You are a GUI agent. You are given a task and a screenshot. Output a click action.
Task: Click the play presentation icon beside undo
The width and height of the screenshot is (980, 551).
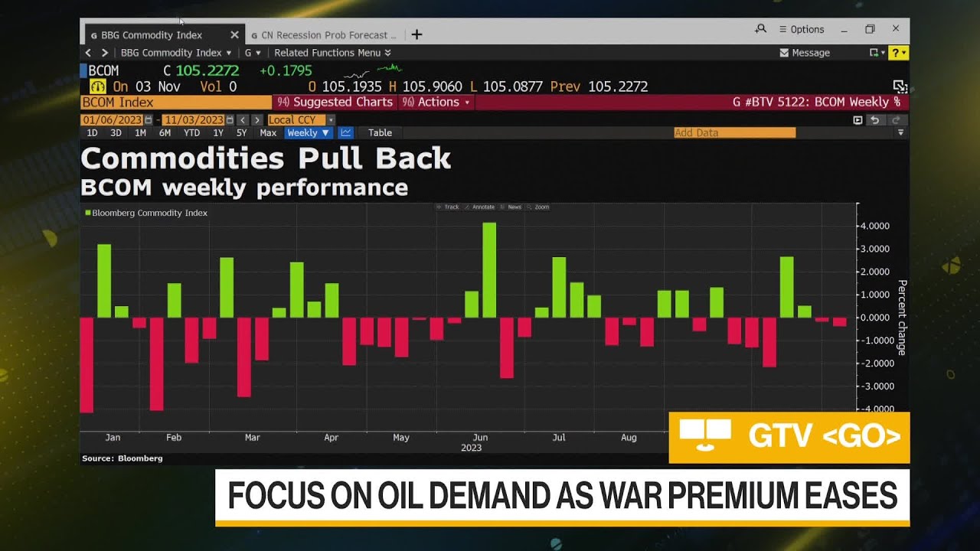[x=857, y=120]
